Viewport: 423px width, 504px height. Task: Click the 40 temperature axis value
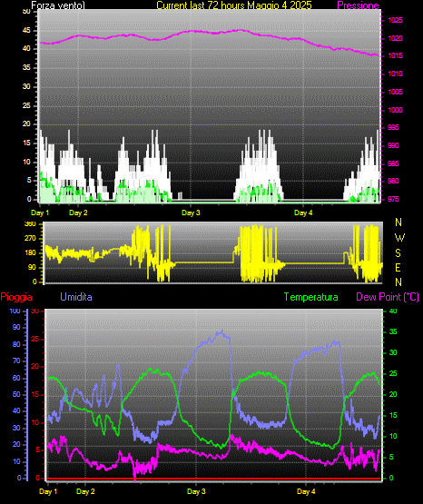[x=393, y=311]
